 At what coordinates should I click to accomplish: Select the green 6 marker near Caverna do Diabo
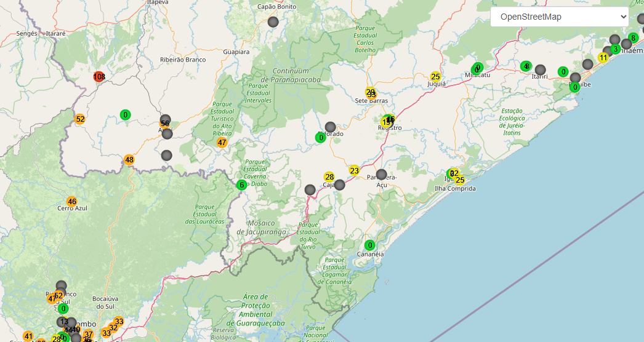click(241, 185)
